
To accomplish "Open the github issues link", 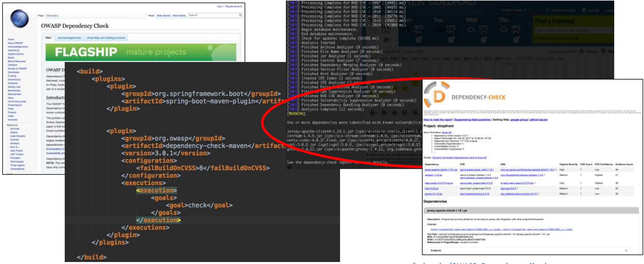I will coord(539,120).
